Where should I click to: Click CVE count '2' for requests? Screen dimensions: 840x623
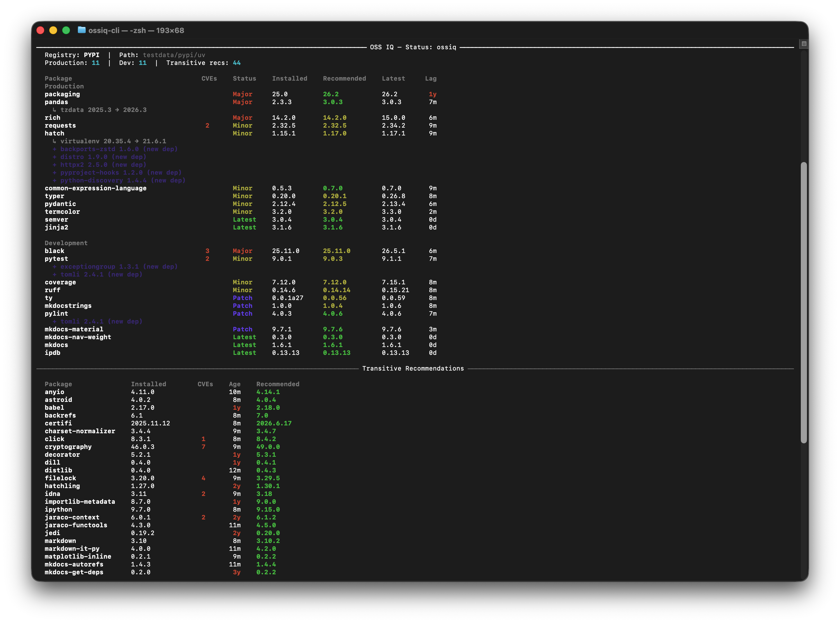pyautogui.click(x=207, y=126)
